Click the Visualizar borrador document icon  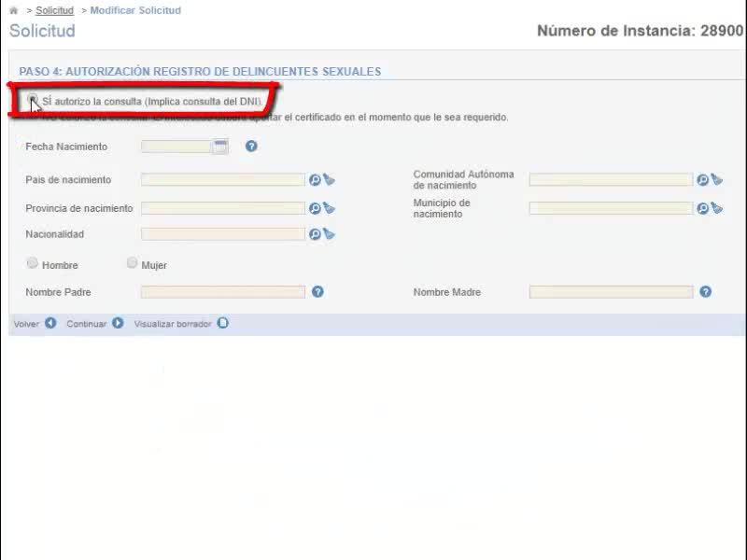[x=223, y=323]
